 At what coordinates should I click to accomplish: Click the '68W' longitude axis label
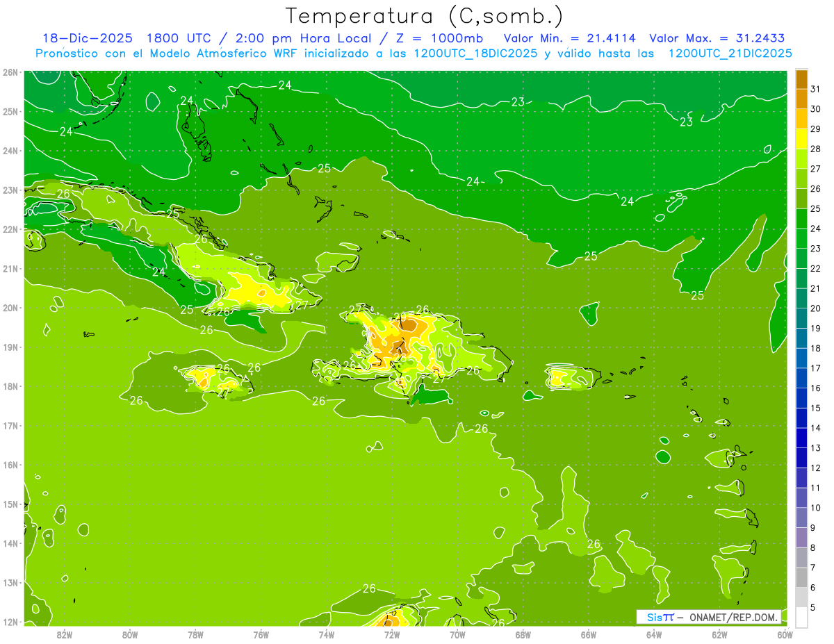[x=523, y=634]
